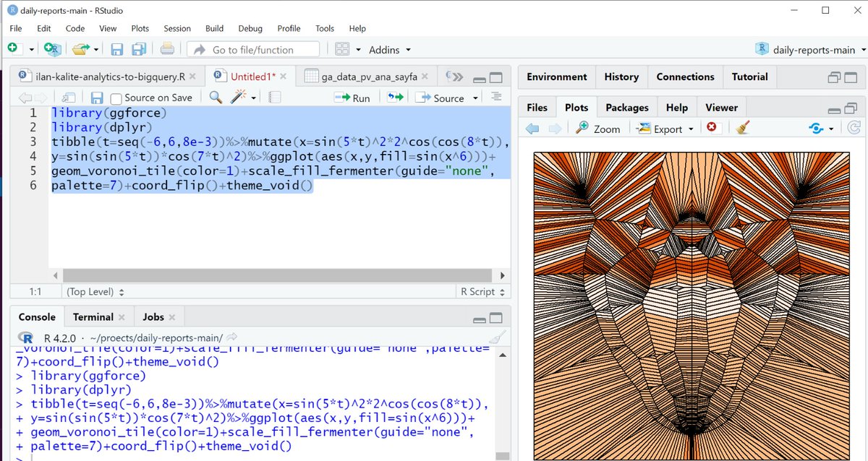Open the Export plot dropdown

coord(665,129)
